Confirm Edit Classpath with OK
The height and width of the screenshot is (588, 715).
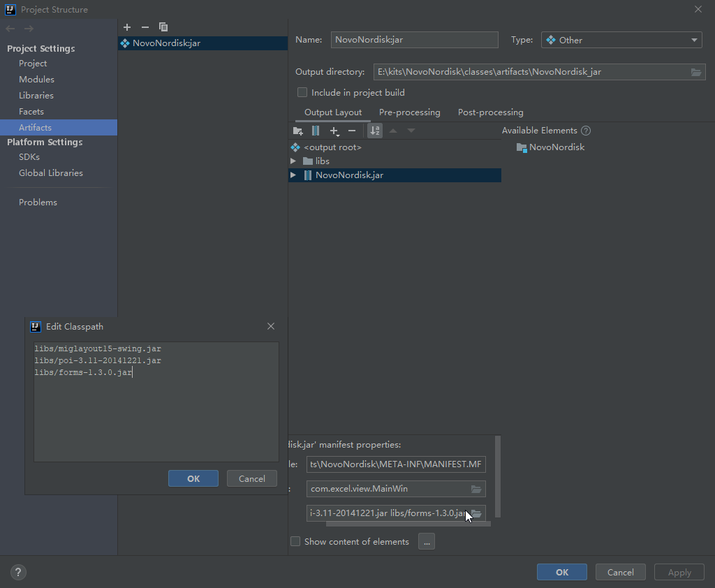(193, 478)
